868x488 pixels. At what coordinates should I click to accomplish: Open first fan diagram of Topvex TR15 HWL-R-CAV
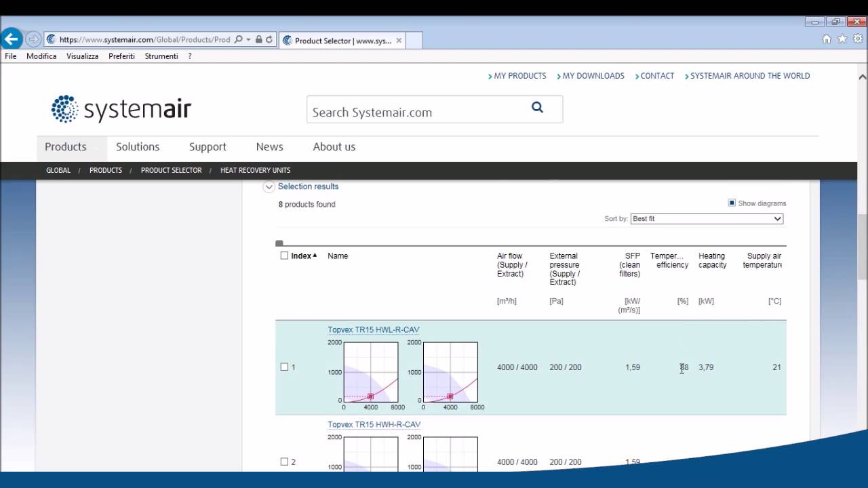pyautogui.click(x=370, y=373)
